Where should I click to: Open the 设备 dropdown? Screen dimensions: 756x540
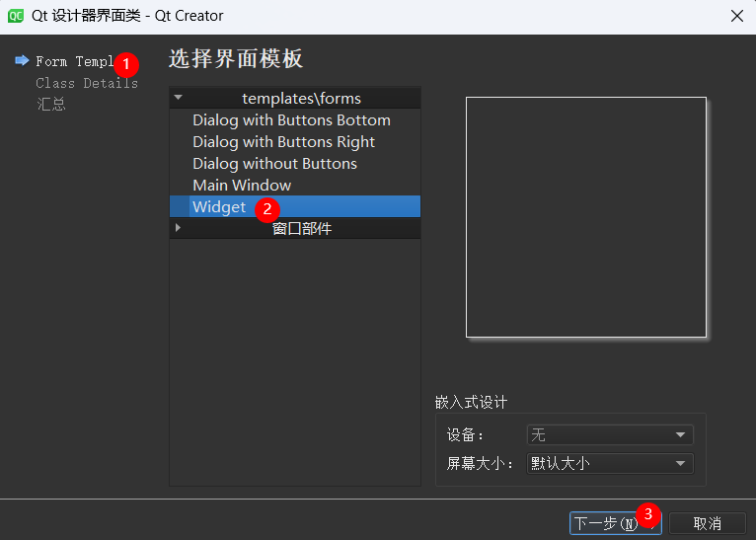[x=610, y=435]
